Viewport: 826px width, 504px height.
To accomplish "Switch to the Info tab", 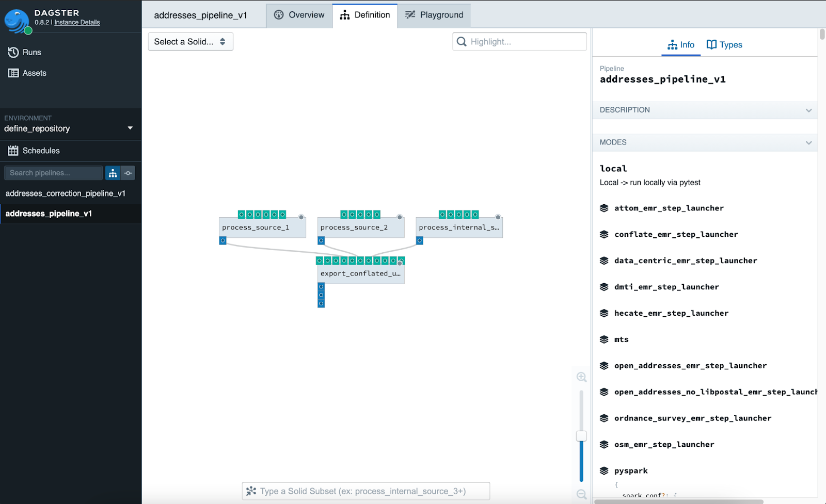I will click(x=681, y=45).
